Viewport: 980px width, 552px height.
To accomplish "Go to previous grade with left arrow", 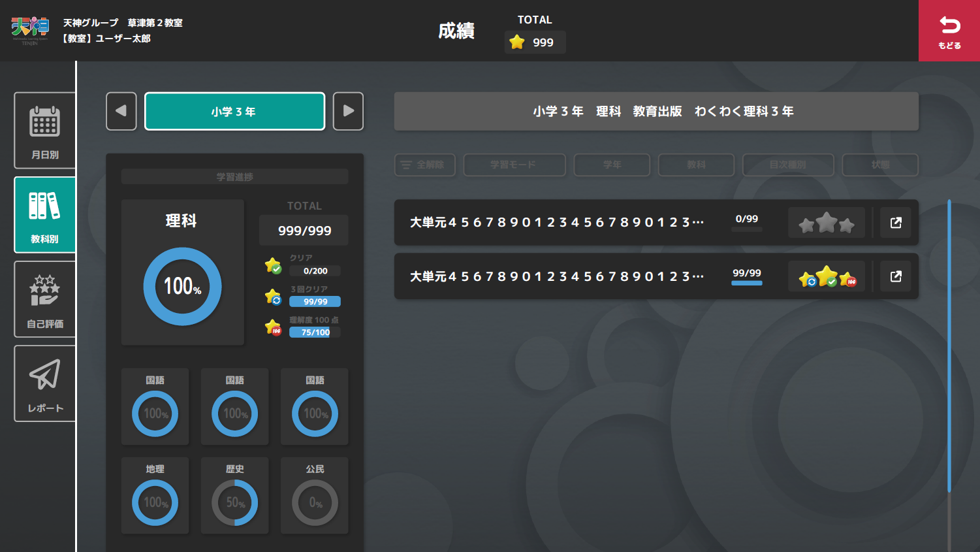I will (121, 111).
